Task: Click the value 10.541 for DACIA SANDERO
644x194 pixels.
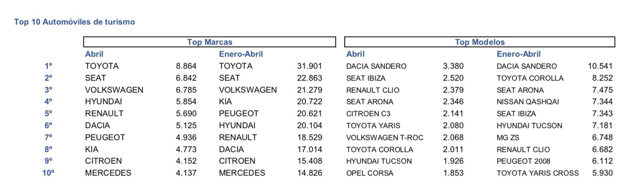Action: tap(600, 66)
